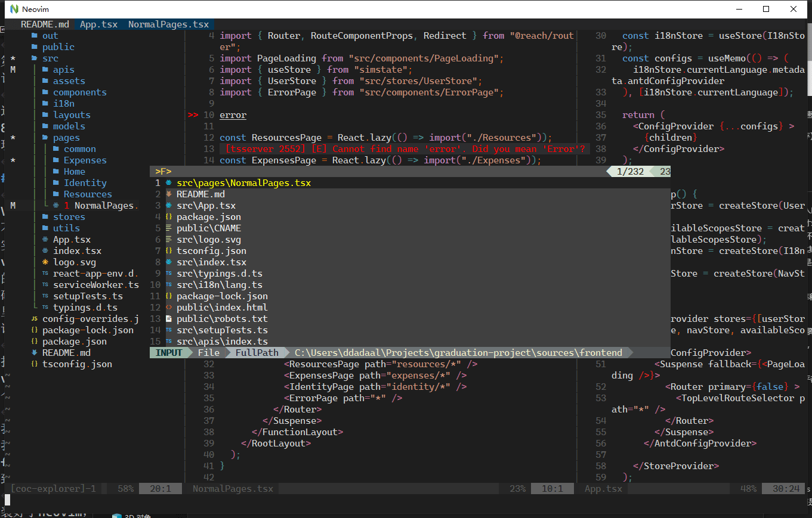The image size is (812, 518).
Task: Click the JS icon beside config-overrides file
Action: point(34,319)
